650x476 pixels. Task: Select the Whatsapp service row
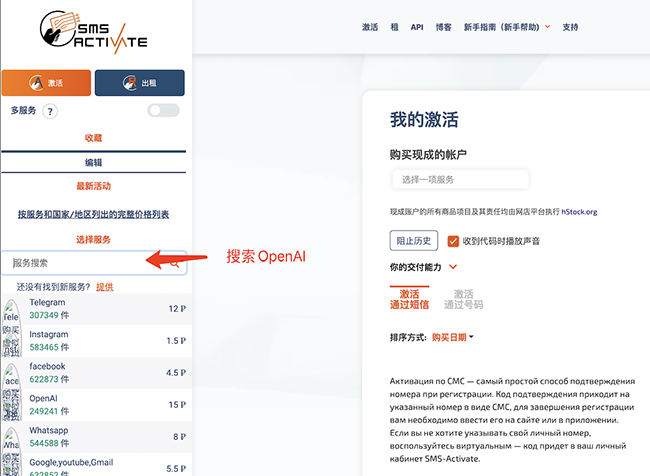(97, 437)
